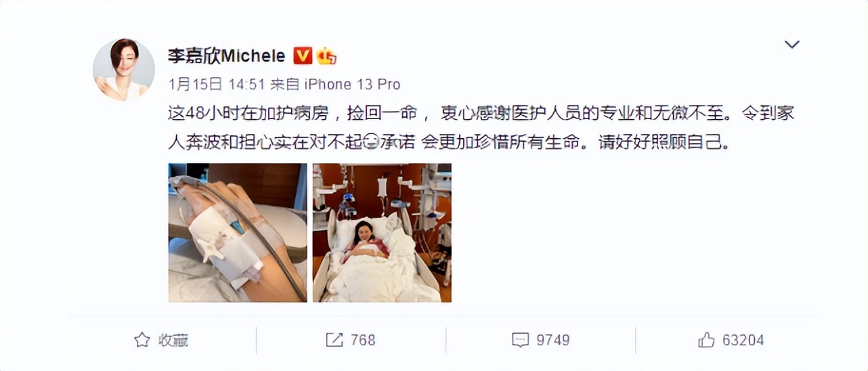Screen dimensions: 868x371
Task: Click the thumbs-up like icon
Action: click(x=707, y=340)
